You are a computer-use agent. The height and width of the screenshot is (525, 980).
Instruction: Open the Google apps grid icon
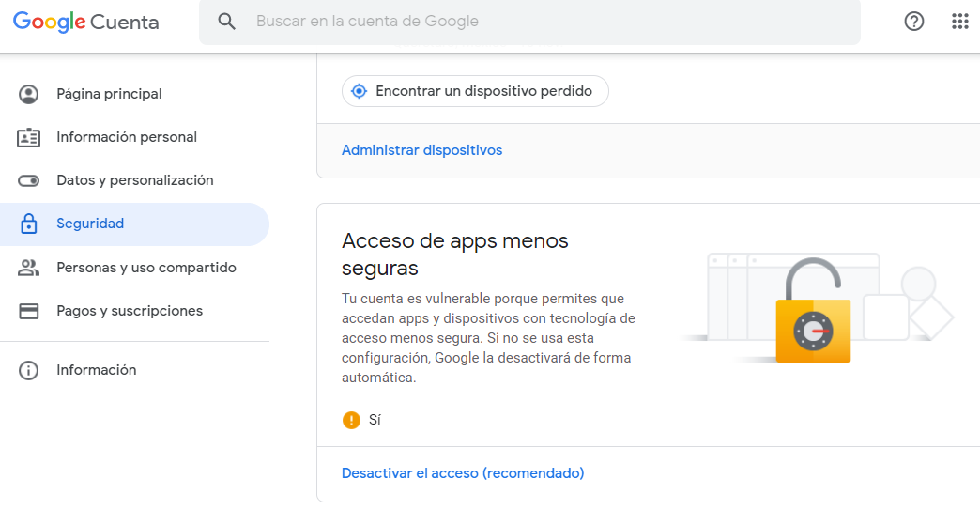960,22
